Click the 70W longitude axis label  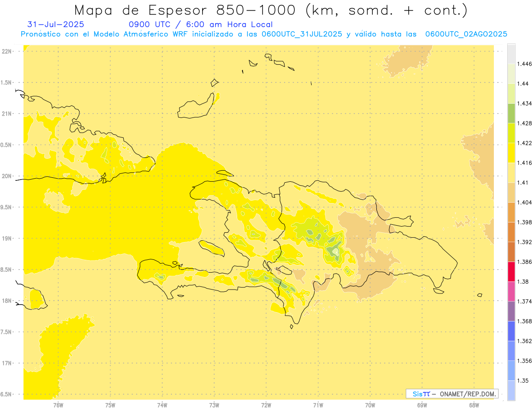click(x=370, y=406)
